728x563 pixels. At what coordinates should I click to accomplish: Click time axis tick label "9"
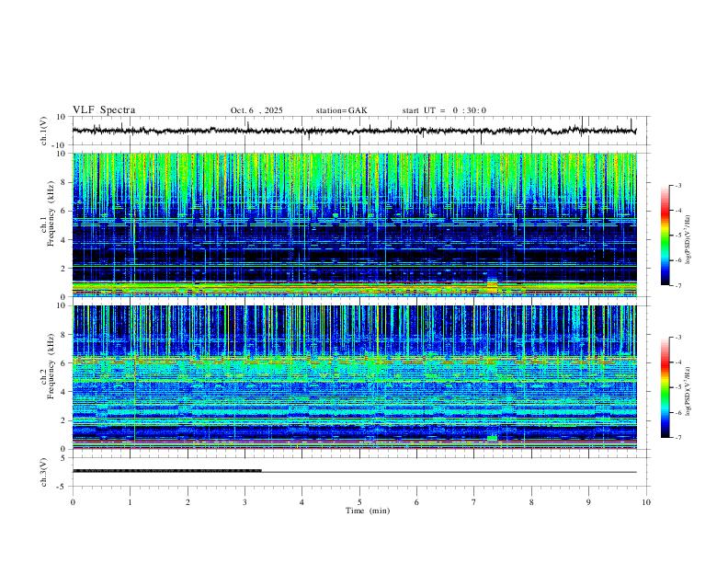click(x=588, y=502)
